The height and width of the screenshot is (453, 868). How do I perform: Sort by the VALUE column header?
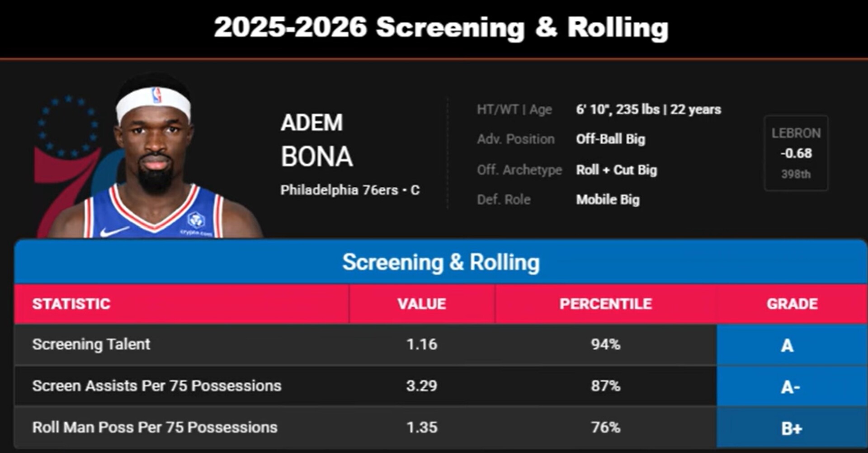(x=422, y=304)
